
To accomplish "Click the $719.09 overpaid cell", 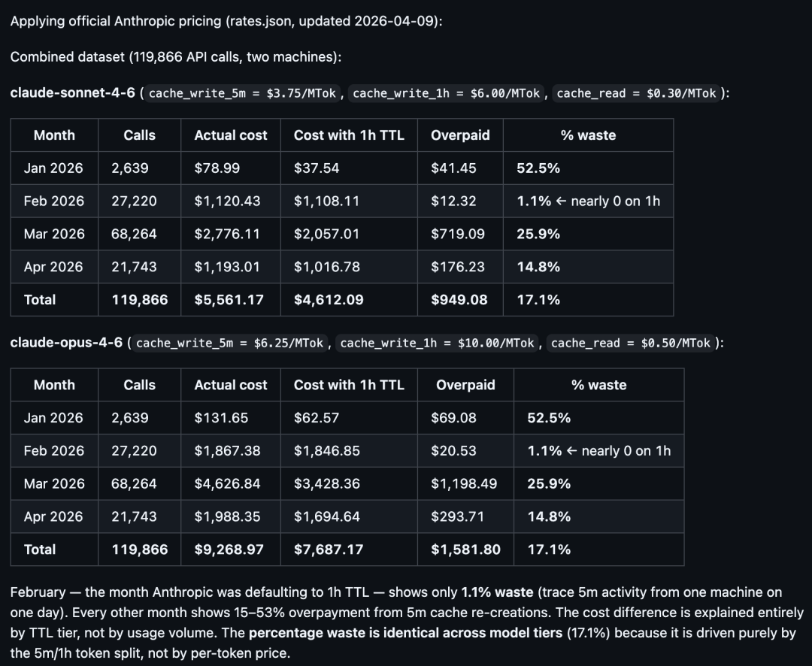I will 457,234.
